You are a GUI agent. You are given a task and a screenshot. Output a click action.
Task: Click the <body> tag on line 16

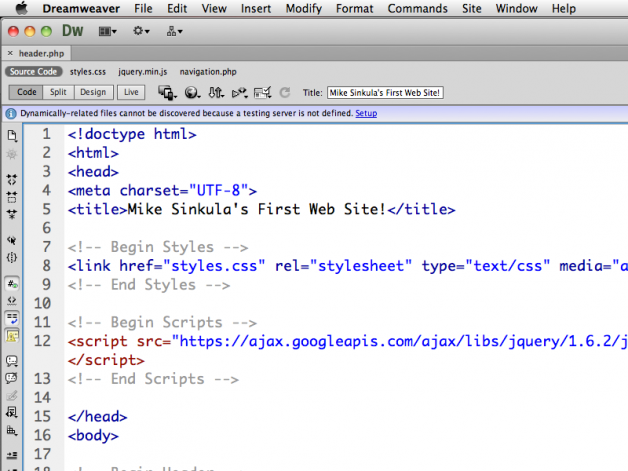[93, 435]
